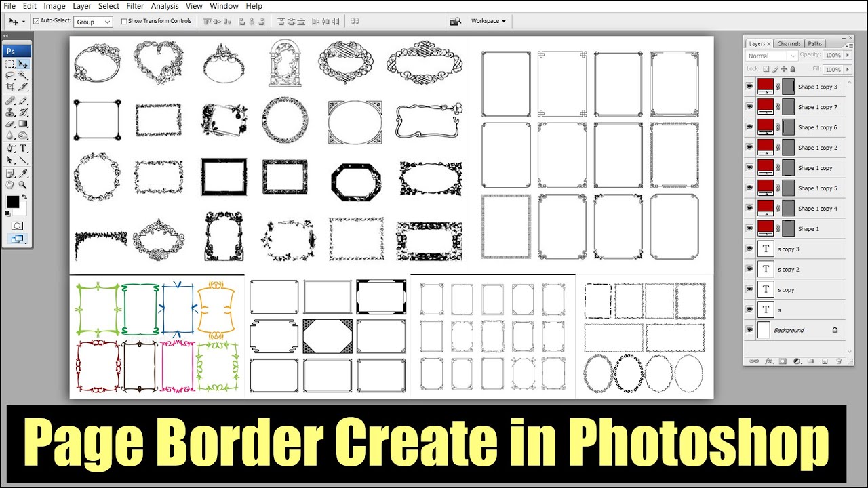The image size is (868, 488).
Task: Select the Lasso tool
Action: (10, 76)
